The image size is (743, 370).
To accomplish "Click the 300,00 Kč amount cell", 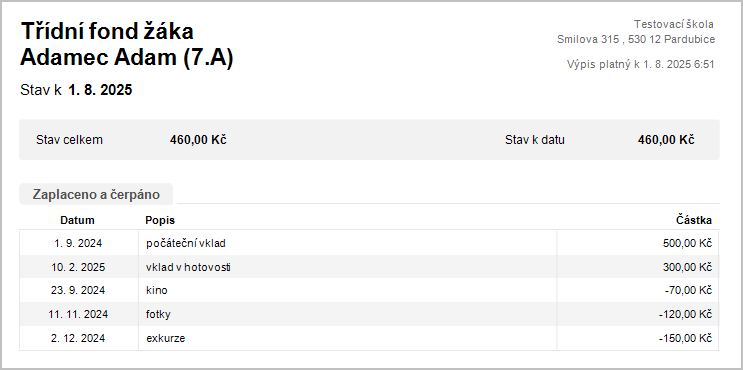I will pyautogui.click(x=688, y=267).
